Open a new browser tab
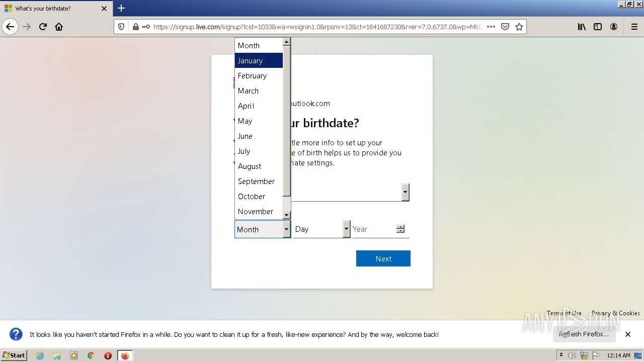This screenshot has height=362, width=644. click(x=121, y=8)
